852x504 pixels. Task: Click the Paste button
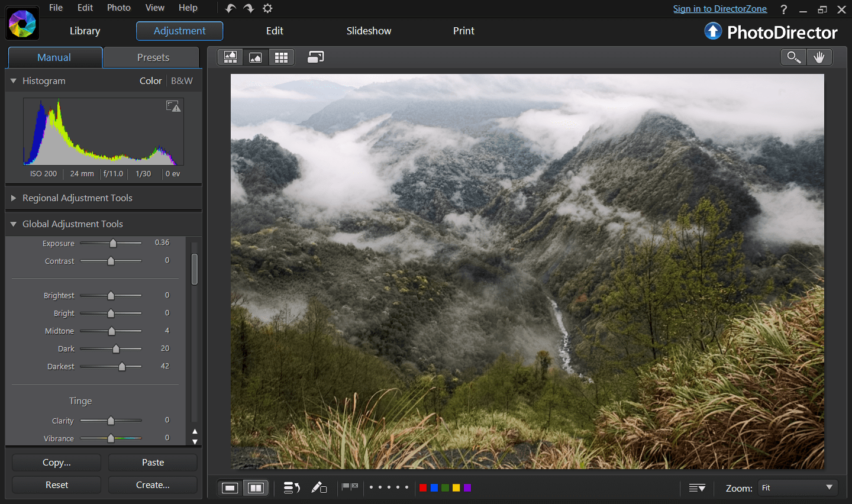tap(153, 463)
